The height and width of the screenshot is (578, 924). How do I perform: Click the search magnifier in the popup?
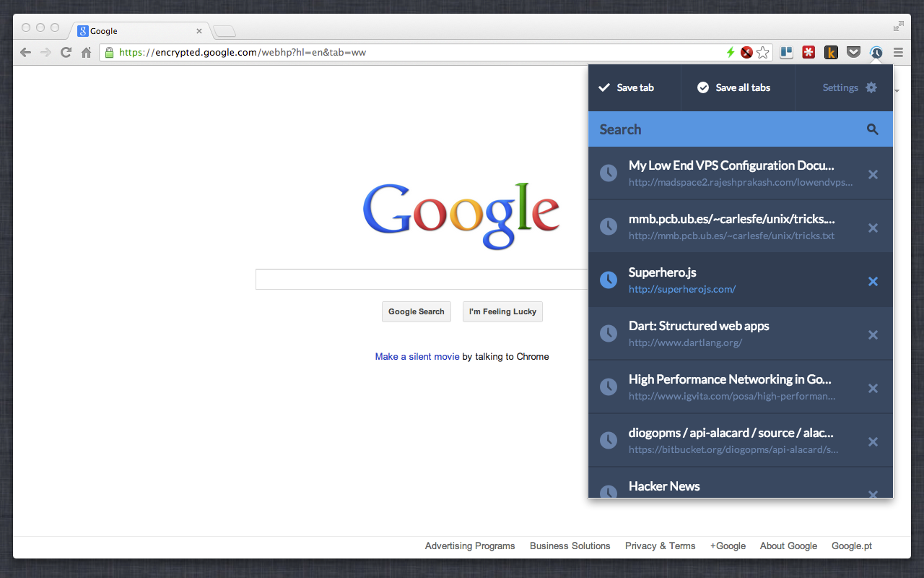(873, 129)
